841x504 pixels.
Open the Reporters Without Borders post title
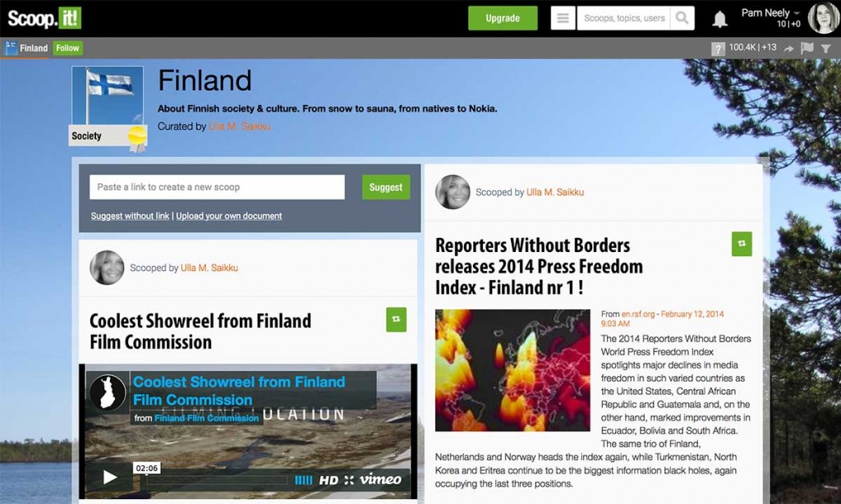point(539,267)
